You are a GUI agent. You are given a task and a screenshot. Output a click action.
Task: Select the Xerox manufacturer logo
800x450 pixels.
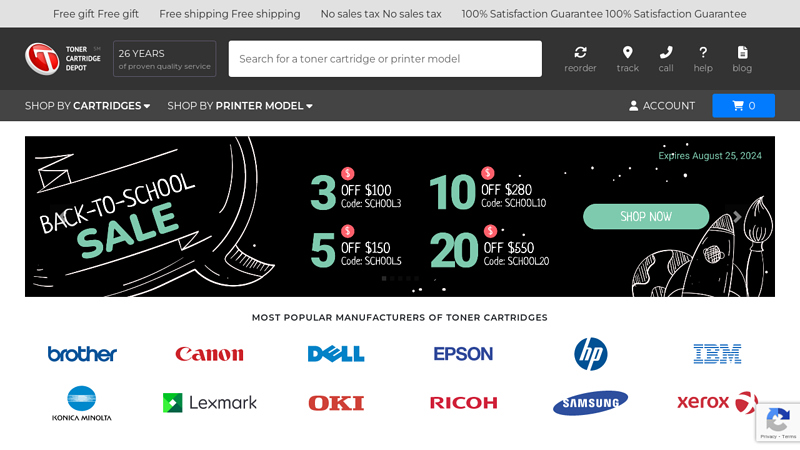coord(717,403)
